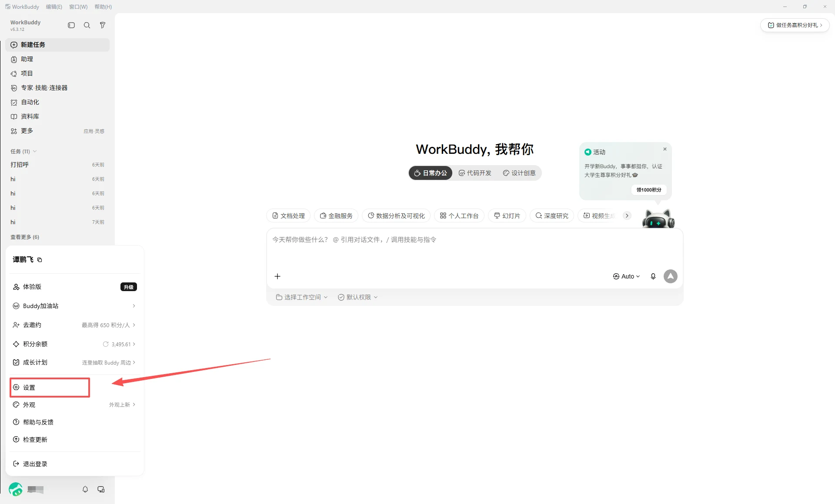Switch to 代码开发 mode

[475, 173]
